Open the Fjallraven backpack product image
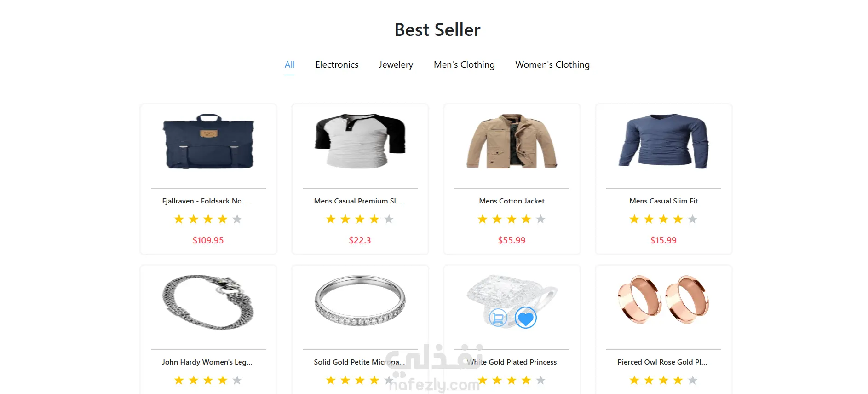This screenshot has width=868, height=394. 208,141
